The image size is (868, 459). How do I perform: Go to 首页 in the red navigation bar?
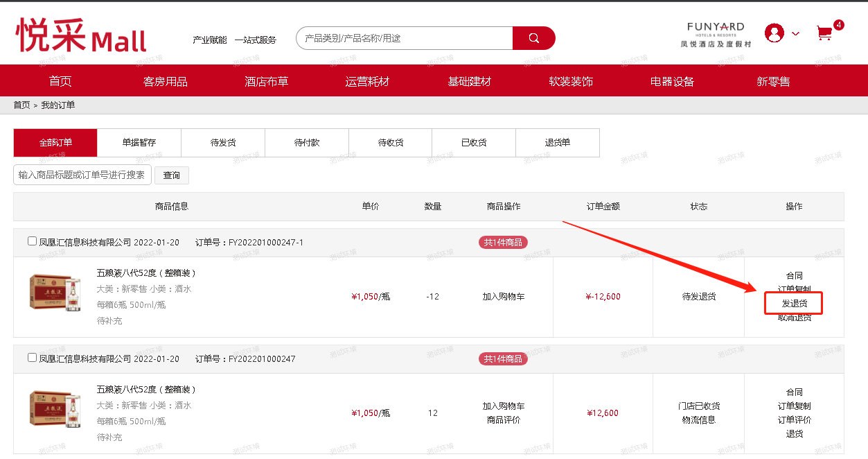tap(60, 81)
